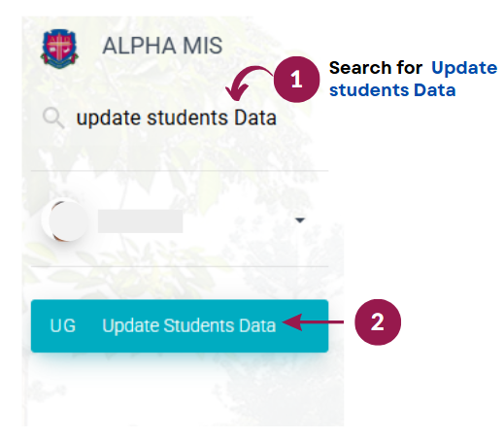Open the Update Students Data menu item
504x439 pixels.
189,325
